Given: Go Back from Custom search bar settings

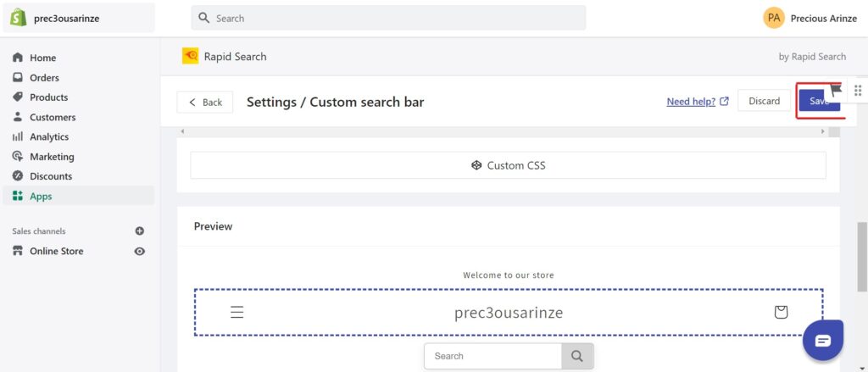Looking at the screenshot, I should [205, 102].
